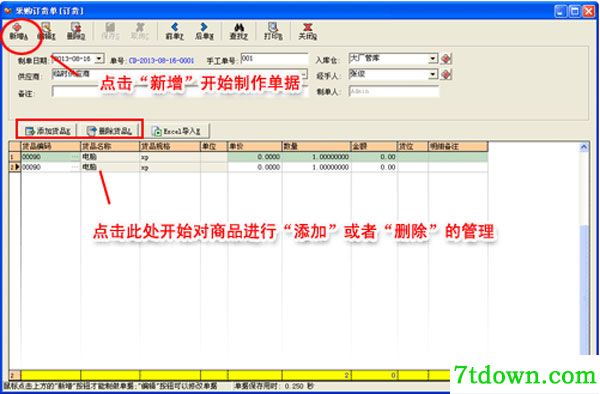Image resolution: width=600 pixels, height=394 pixels.
Task: Click the 手工单号 input containing 001
Action: pos(274,59)
